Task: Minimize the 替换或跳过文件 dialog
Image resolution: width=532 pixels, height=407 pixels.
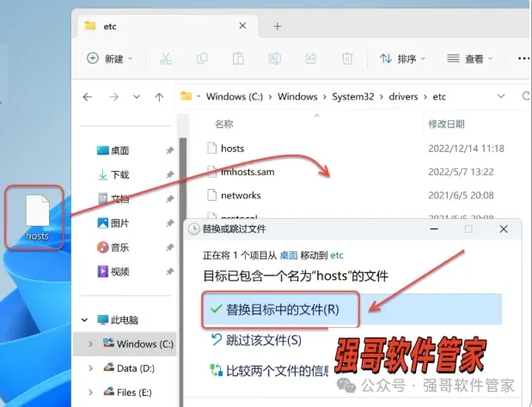Action: tap(434, 229)
